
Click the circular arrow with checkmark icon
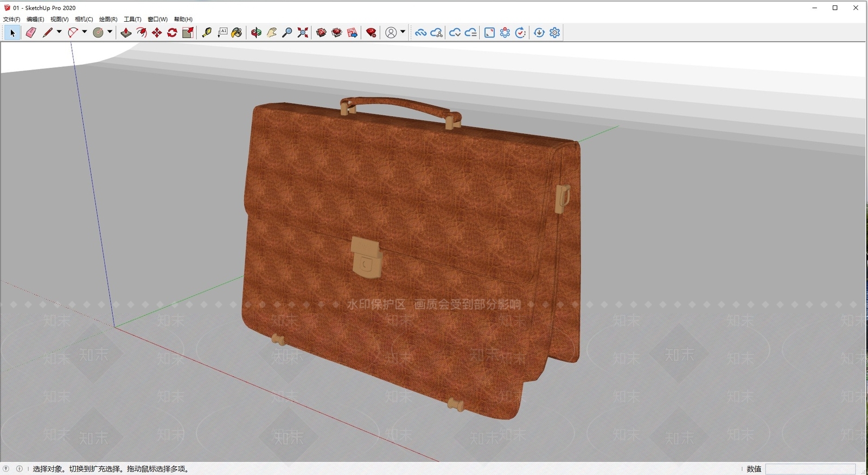click(520, 33)
